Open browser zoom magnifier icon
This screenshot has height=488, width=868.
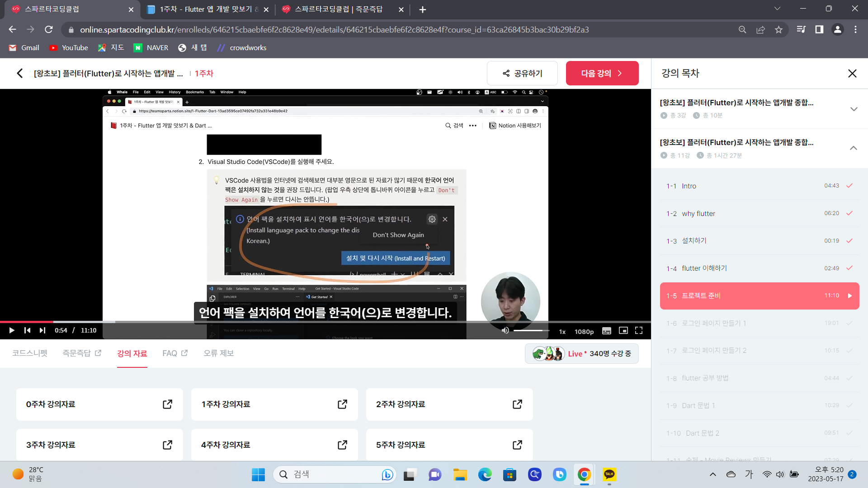click(x=742, y=29)
